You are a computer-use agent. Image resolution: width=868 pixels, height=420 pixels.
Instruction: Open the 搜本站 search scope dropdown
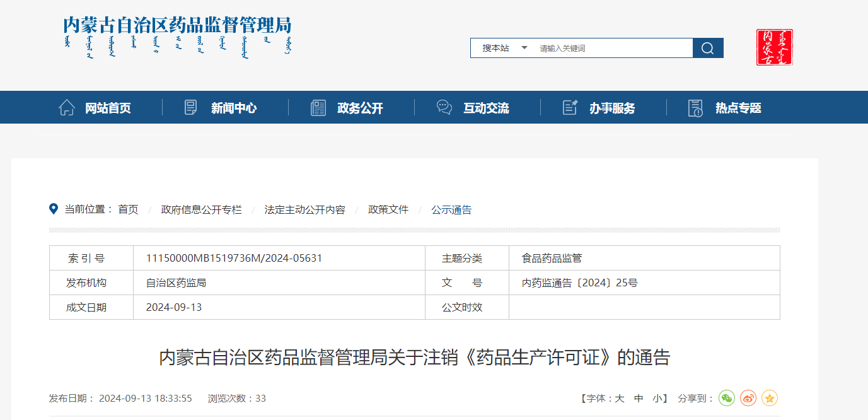[x=496, y=48]
